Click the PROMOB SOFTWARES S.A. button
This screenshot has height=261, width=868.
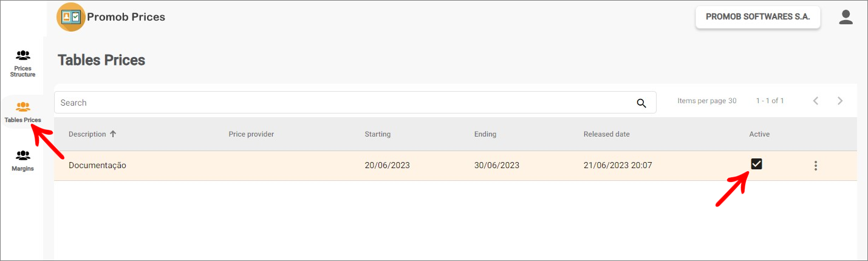pos(758,18)
